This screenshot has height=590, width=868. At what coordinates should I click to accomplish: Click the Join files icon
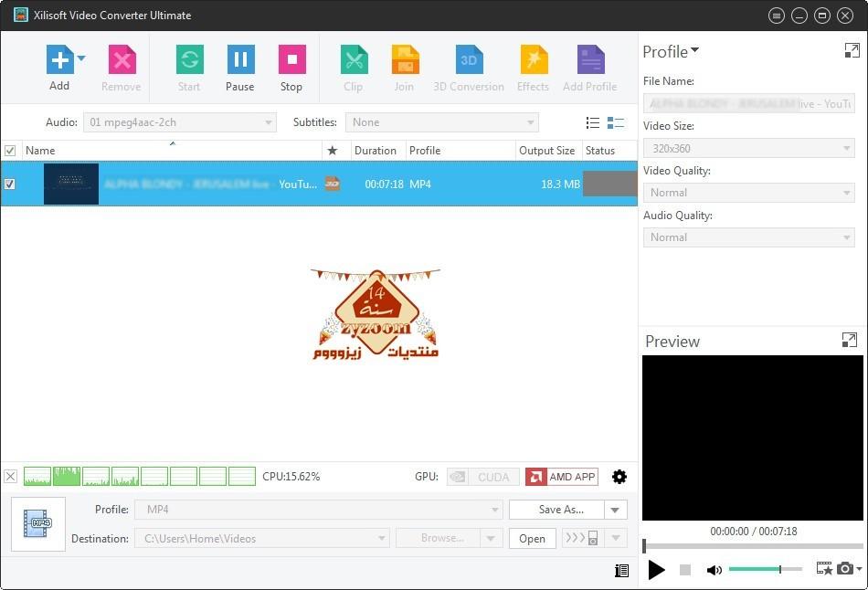pos(405,59)
